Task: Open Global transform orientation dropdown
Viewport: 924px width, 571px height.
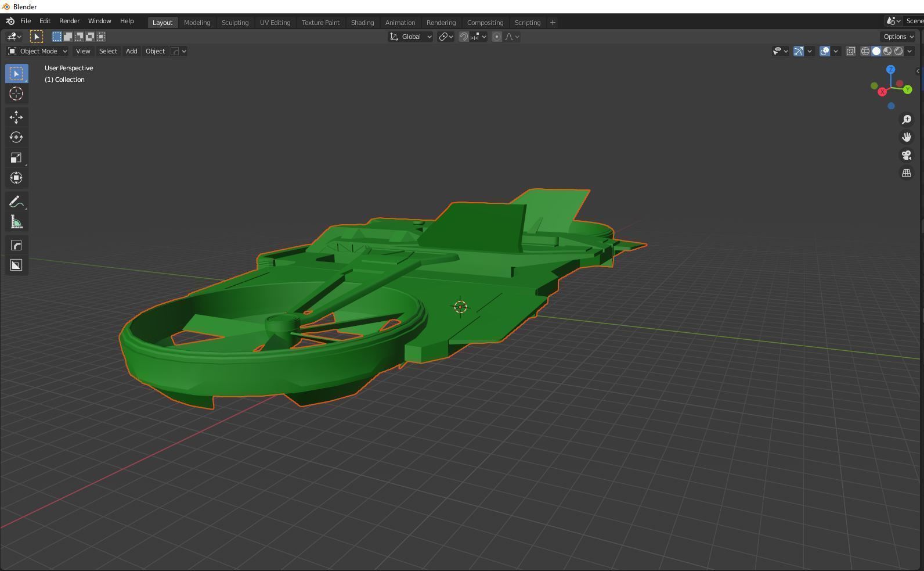Action: coord(410,37)
